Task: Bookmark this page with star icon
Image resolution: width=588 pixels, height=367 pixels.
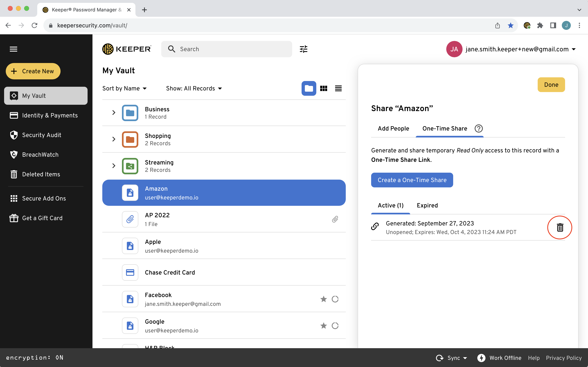Action: click(511, 25)
